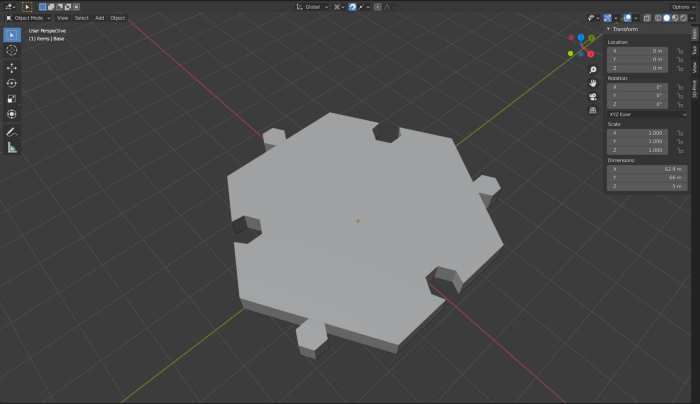The image size is (700, 404).
Task: Click the Dimensions Y field showing 66 m
Action: [x=647, y=178]
